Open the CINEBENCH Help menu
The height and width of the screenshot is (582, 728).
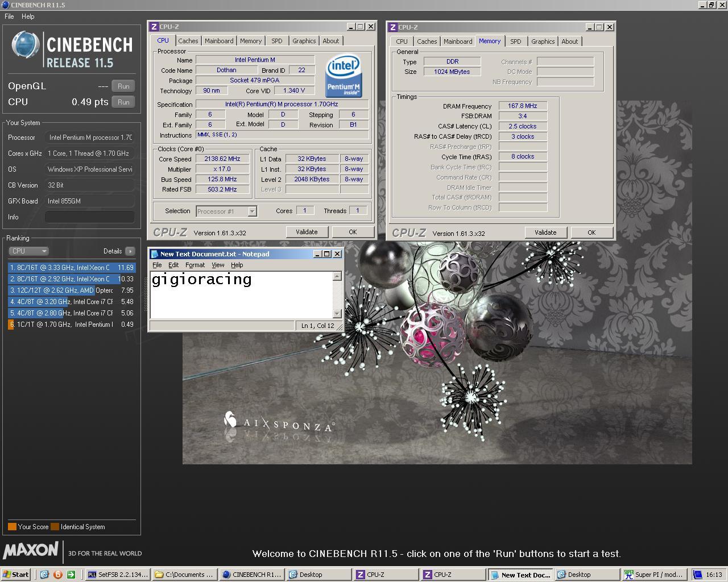click(x=28, y=16)
